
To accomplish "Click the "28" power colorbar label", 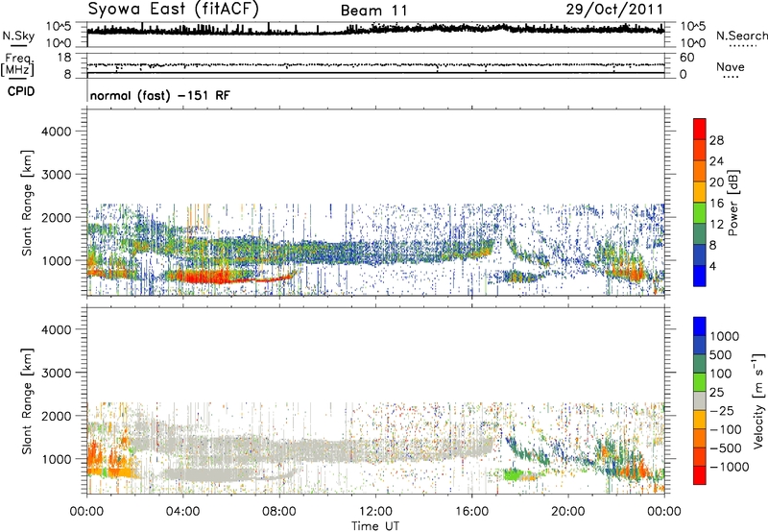I will (x=716, y=140).
